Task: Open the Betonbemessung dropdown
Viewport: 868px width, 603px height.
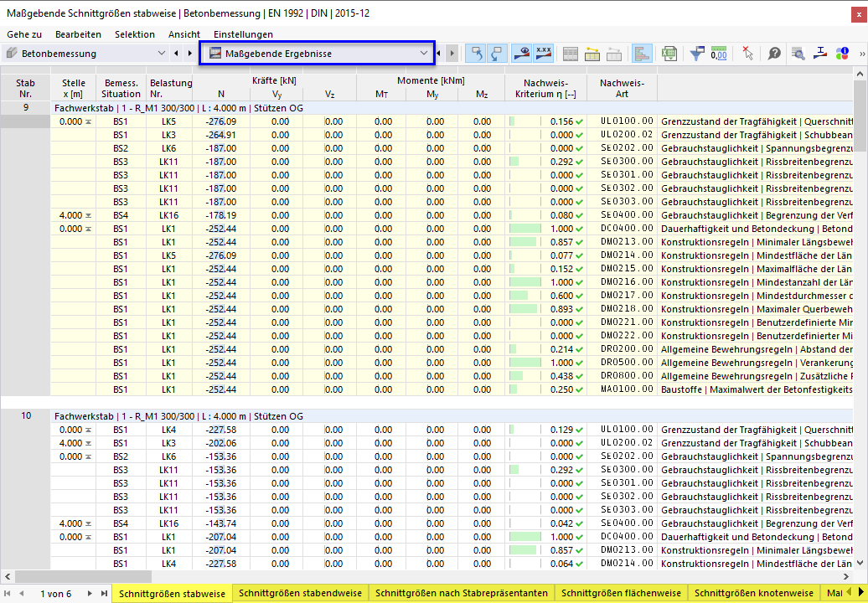Action: (161, 54)
